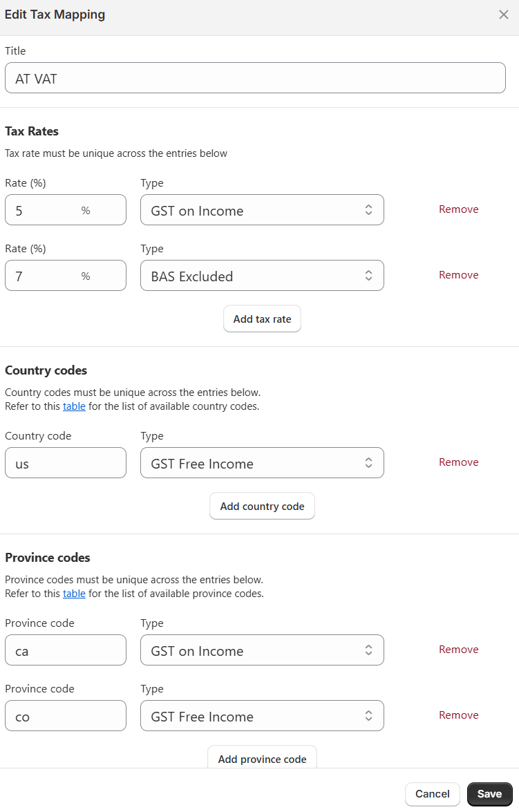The image size is (519, 812).
Task: Open the Type dropdown for province ca
Action: pyautogui.click(x=262, y=650)
